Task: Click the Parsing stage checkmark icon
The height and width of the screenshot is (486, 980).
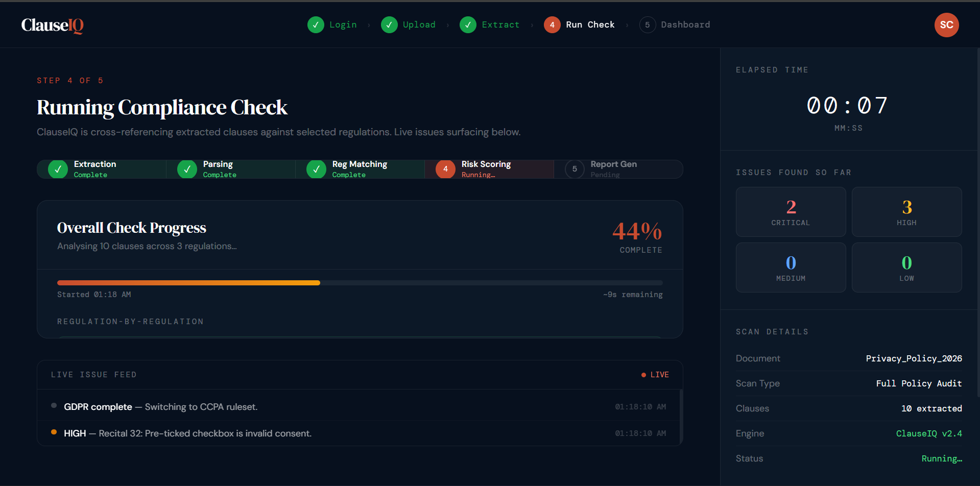Action: (x=187, y=169)
